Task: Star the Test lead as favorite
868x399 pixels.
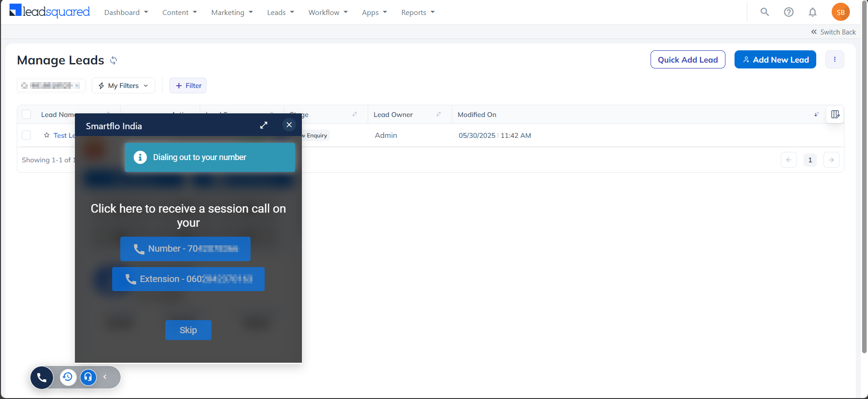Action: [x=47, y=135]
